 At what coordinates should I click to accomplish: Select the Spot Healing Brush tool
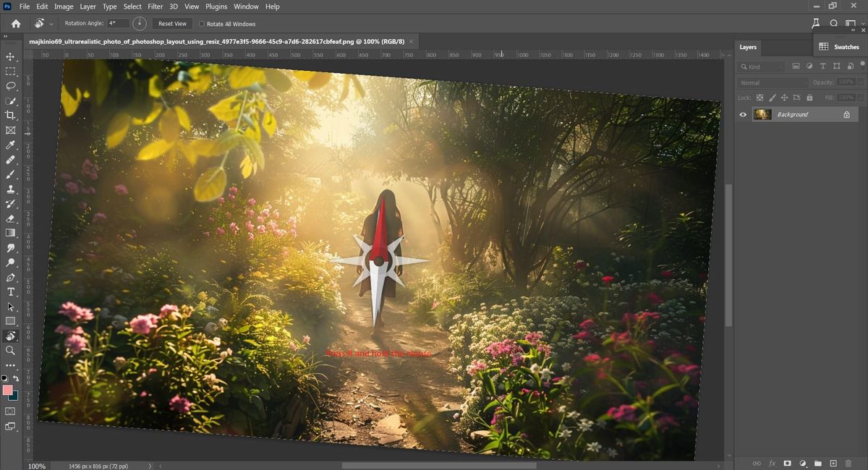coord(10,160)
